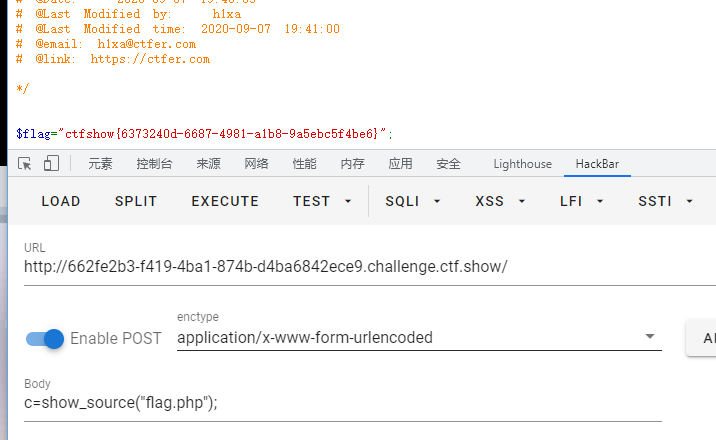Toggle the device toolbar icon
This screenshot has width=716, height=440.
pyautogui.click(x=51, y=164)
